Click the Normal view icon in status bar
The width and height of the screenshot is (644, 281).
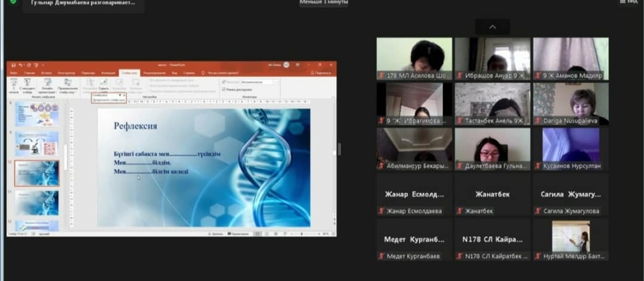(x=258, y=234)
